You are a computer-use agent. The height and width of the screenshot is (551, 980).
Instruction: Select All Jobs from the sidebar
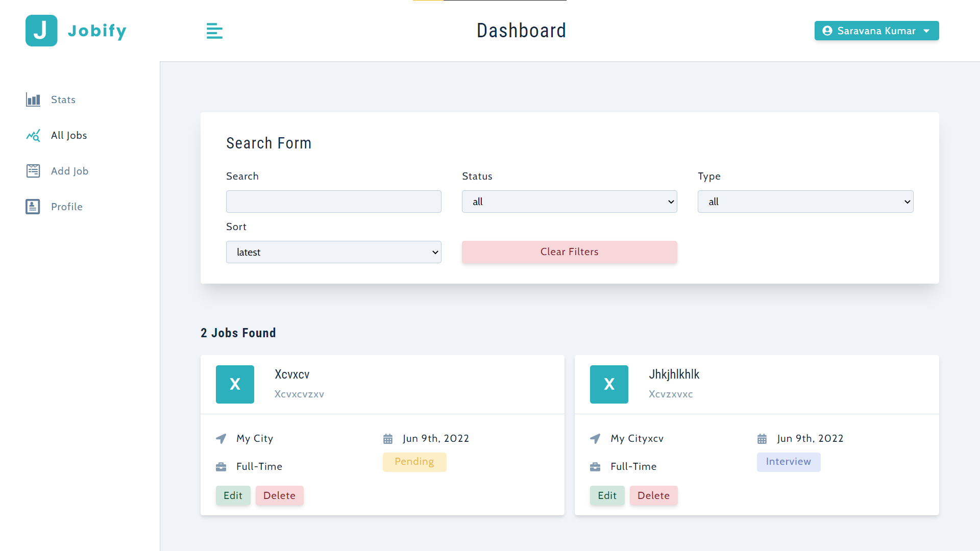pos(69,135)
